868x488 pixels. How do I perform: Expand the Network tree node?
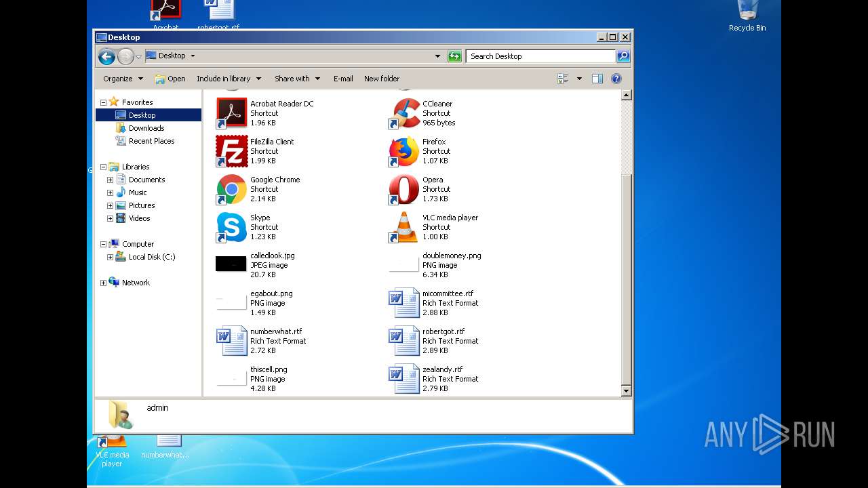pos(103,283)
